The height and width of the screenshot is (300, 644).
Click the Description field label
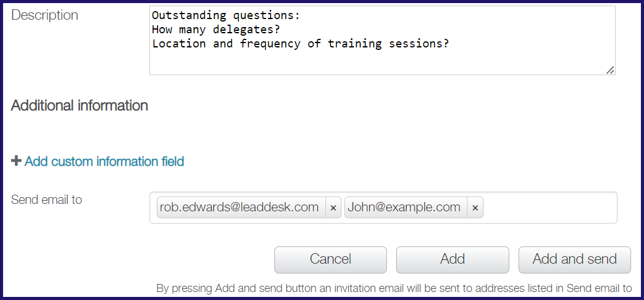tap(44, 15)
